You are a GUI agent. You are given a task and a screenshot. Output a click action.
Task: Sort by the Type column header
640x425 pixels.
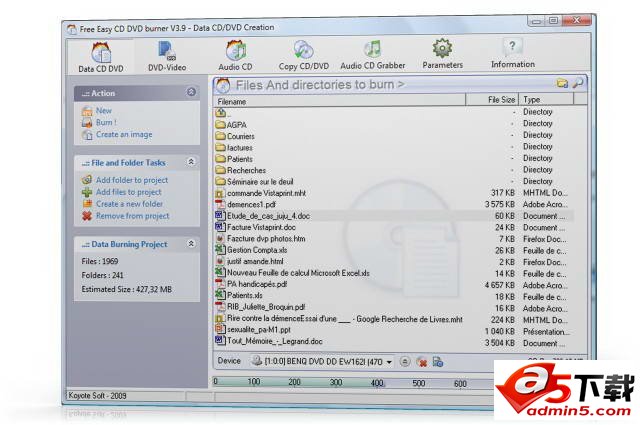[546, 99]
